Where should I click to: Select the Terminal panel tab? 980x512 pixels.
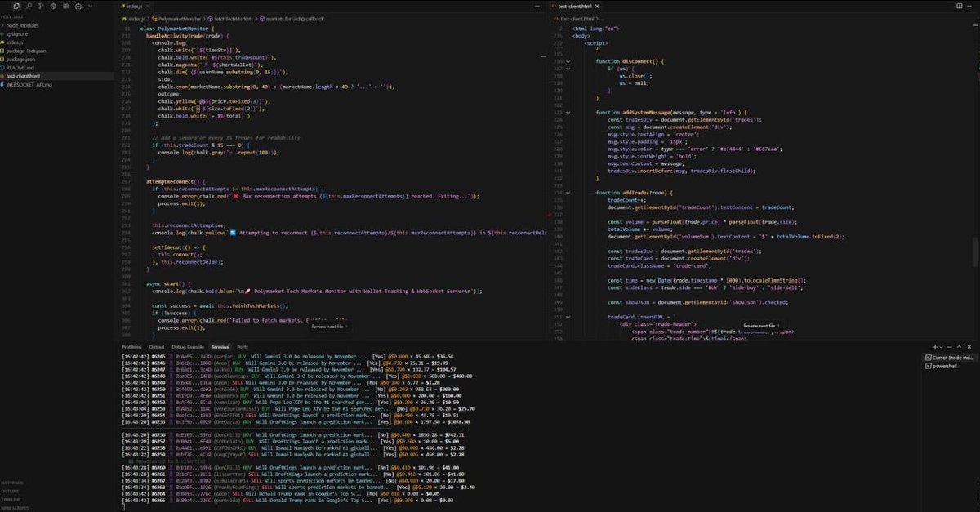(x=220, y=347)
